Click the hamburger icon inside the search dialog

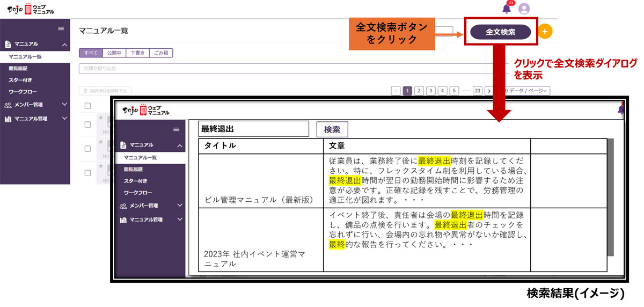pyautogui.click(x=177, y=129)
